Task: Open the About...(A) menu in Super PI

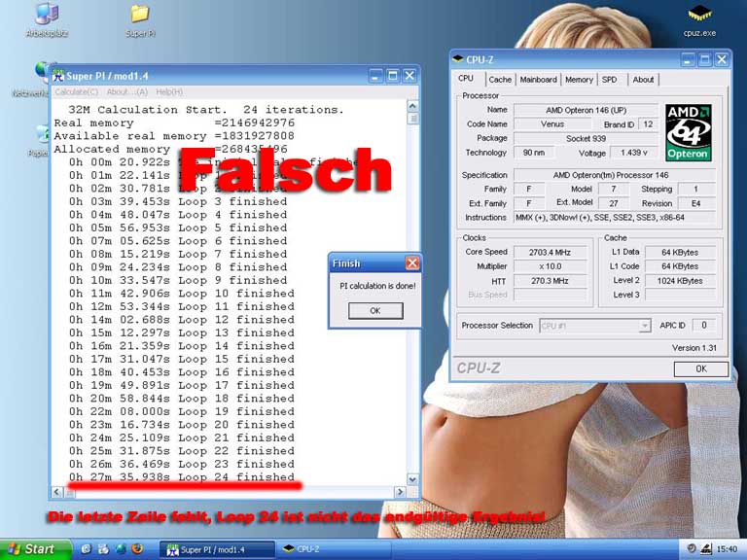Action: click(x=126, y=92)
